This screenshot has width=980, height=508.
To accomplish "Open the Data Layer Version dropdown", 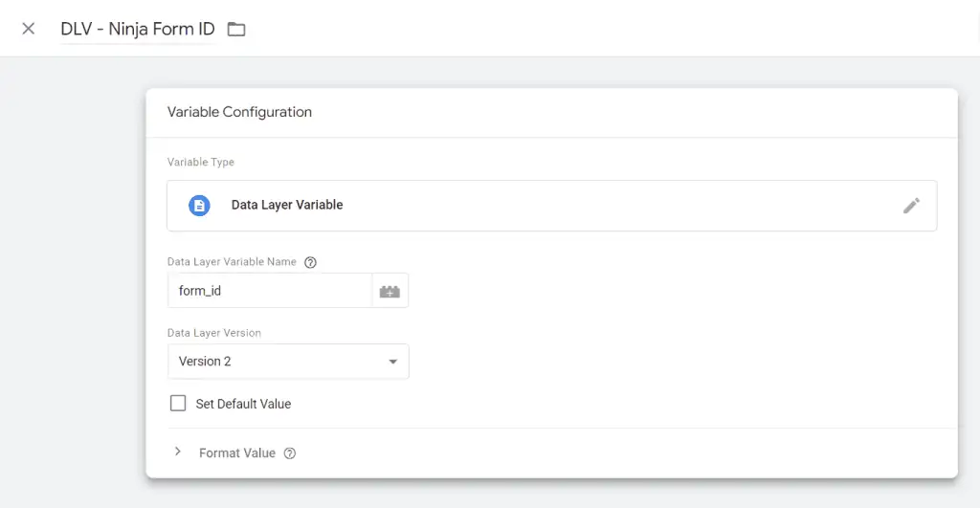I will [288, 362].
